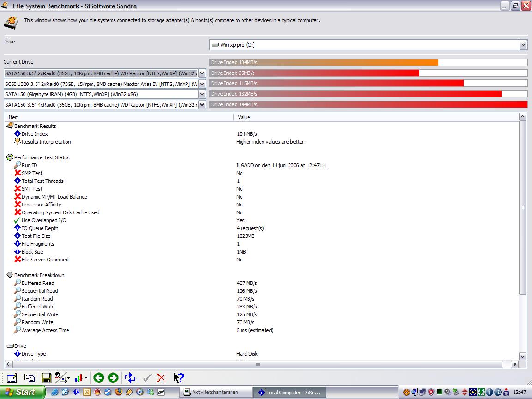Cancel with the red X toolbar icon
Image resolution: width=532 pixels, height=399 pixels.
(161, 378)
